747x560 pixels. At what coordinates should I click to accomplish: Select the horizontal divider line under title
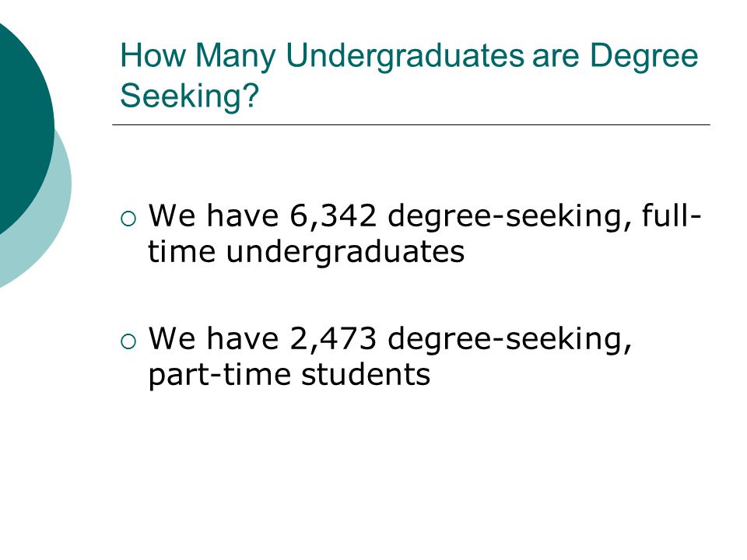[x=411, y=124]
